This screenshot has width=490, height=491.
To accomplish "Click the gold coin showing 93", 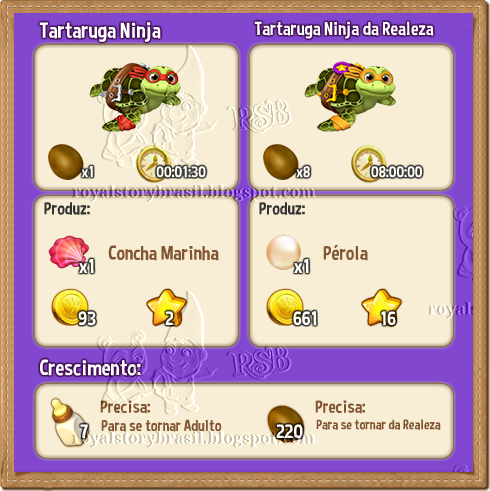I will 70,307.
